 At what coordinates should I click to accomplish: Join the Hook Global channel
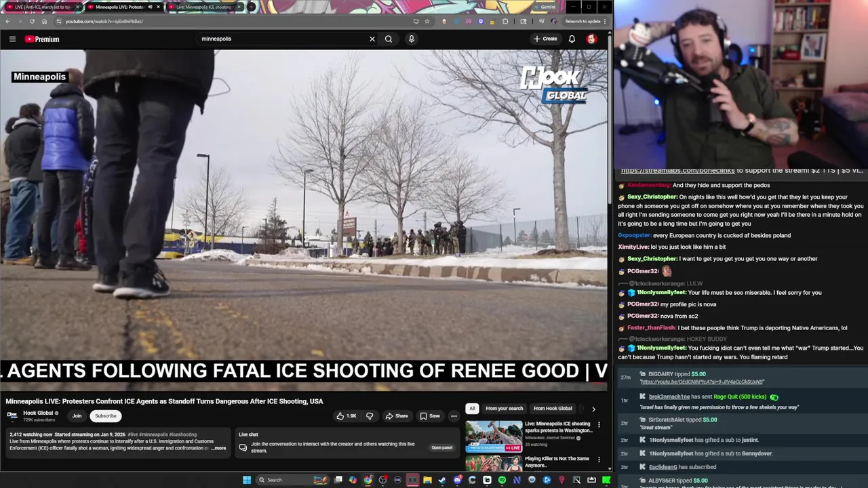coord(77,415)
